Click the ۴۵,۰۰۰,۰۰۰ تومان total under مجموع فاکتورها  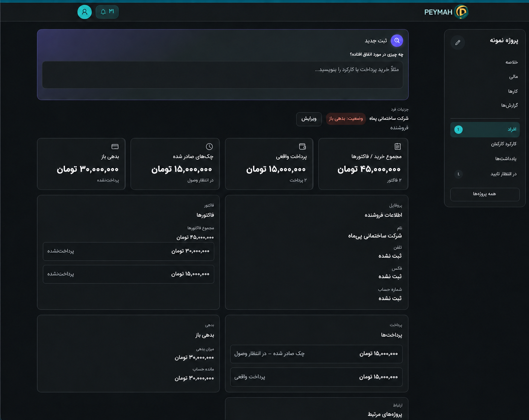coord(195,237)
